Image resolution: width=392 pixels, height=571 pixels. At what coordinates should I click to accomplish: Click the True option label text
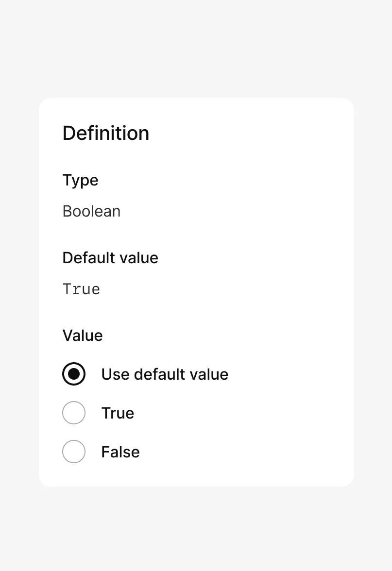click(x=118, y=413)
